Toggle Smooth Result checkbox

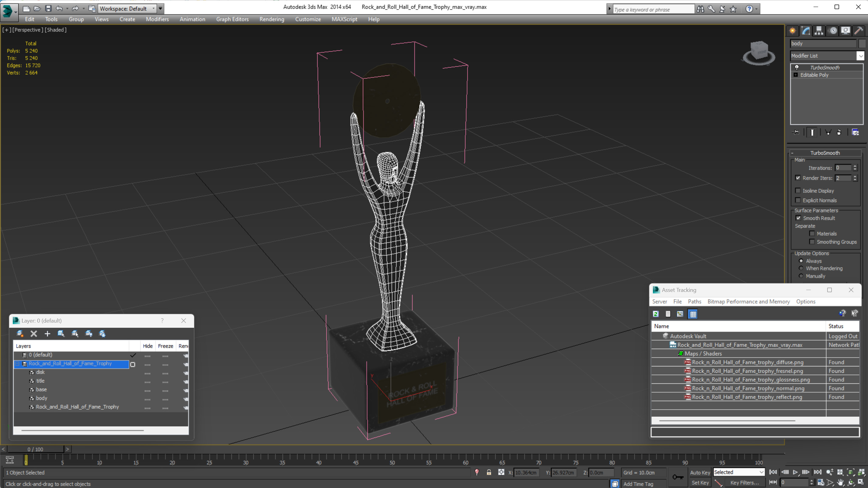[x=798, y=218]
